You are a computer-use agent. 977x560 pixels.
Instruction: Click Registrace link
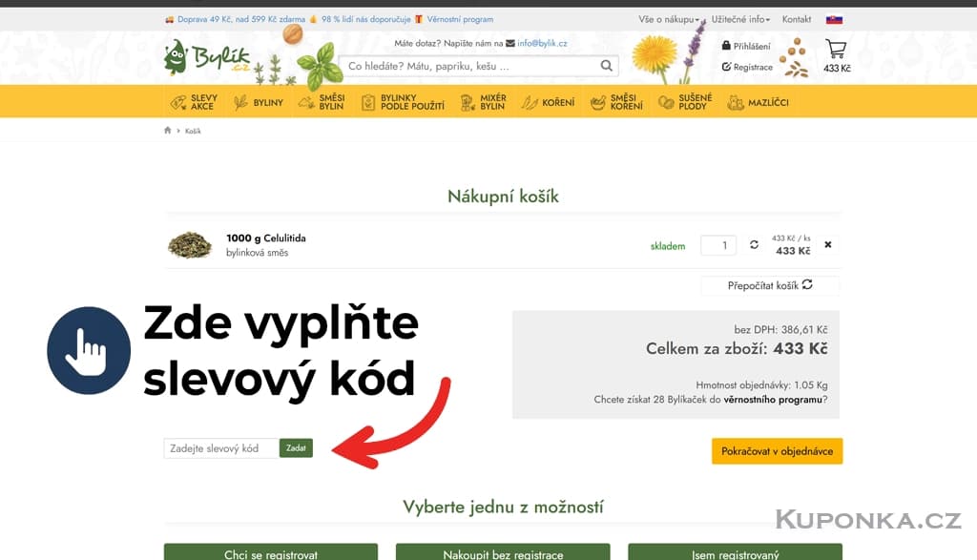click(753, 67)
